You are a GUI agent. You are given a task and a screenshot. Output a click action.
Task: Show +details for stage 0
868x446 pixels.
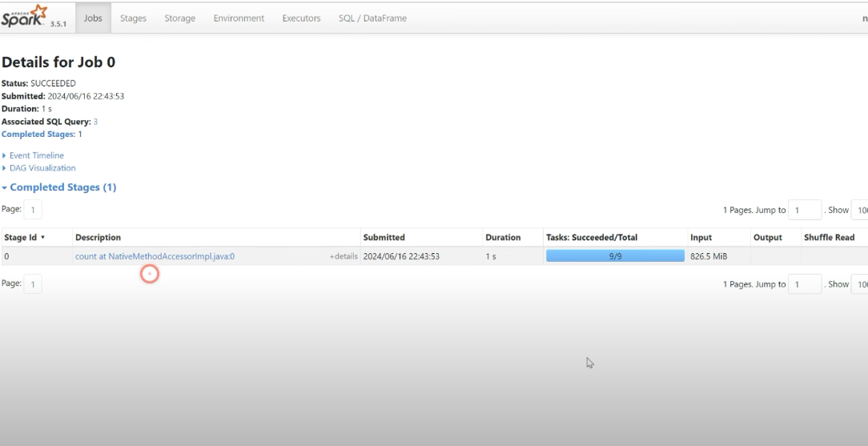point(344,257)
